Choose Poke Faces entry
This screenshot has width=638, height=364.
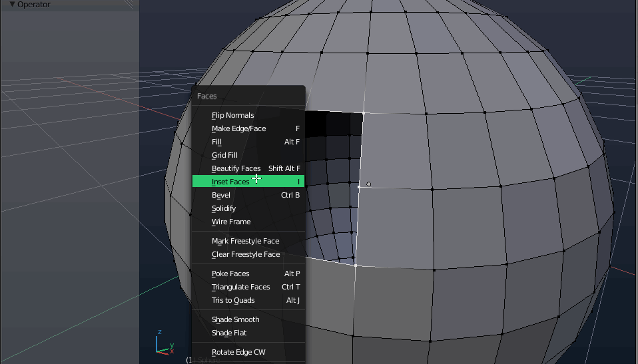pyautogui.click(x=248, y=273)
